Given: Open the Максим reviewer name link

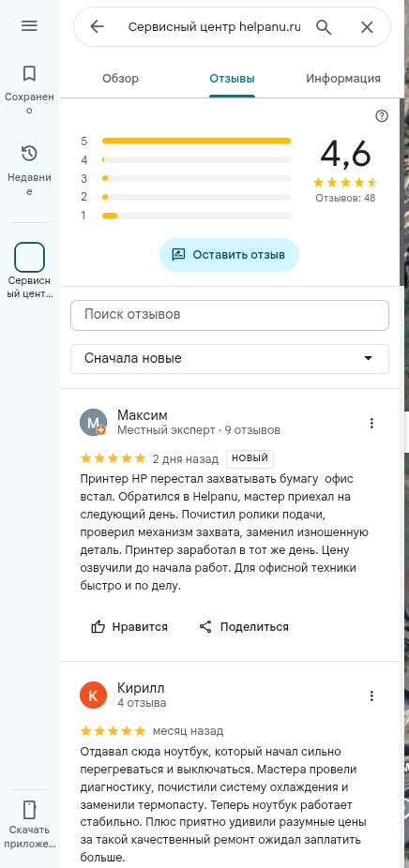Looking at the screenshot, I should [143, 415].
